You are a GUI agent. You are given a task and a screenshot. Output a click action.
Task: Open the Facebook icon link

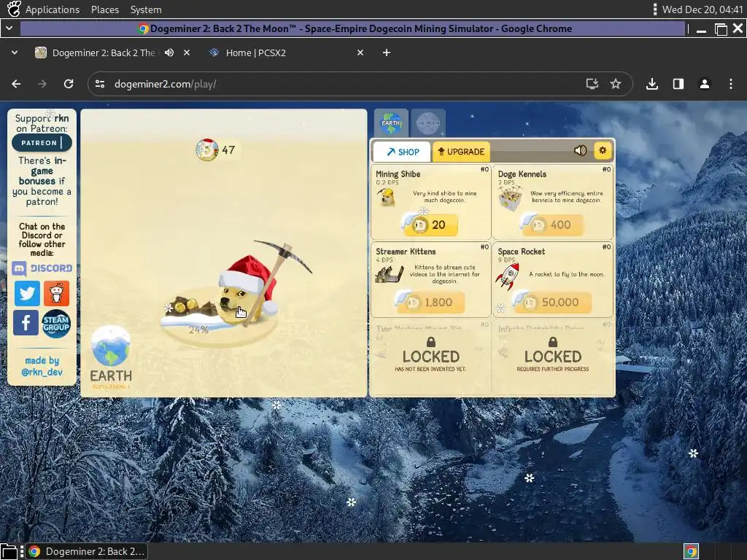pyautogui.click(x=26, y=322)
